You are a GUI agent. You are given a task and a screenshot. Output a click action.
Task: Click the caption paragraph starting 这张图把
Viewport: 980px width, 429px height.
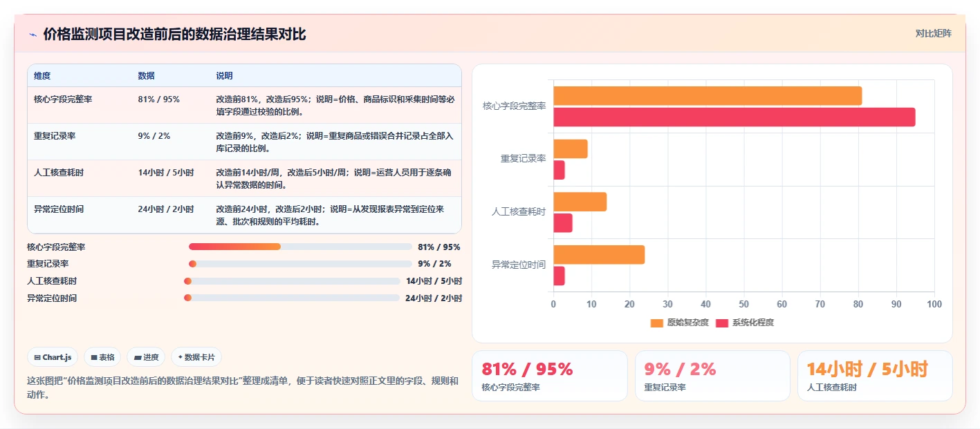point(243,388)
